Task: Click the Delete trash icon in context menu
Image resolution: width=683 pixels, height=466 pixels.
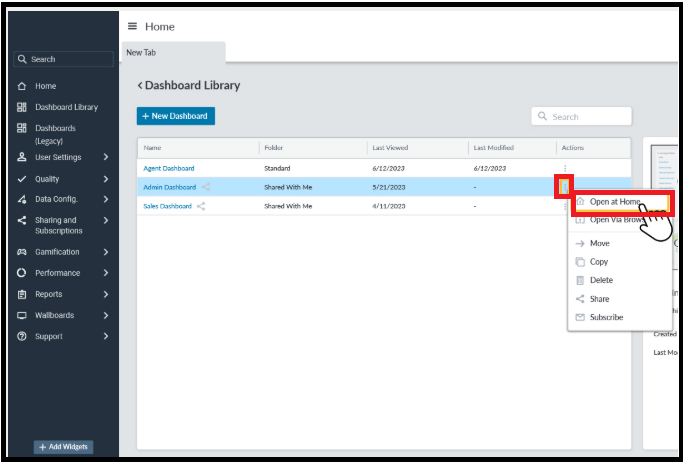Action: pyautogui.click(x=580, y=280)
